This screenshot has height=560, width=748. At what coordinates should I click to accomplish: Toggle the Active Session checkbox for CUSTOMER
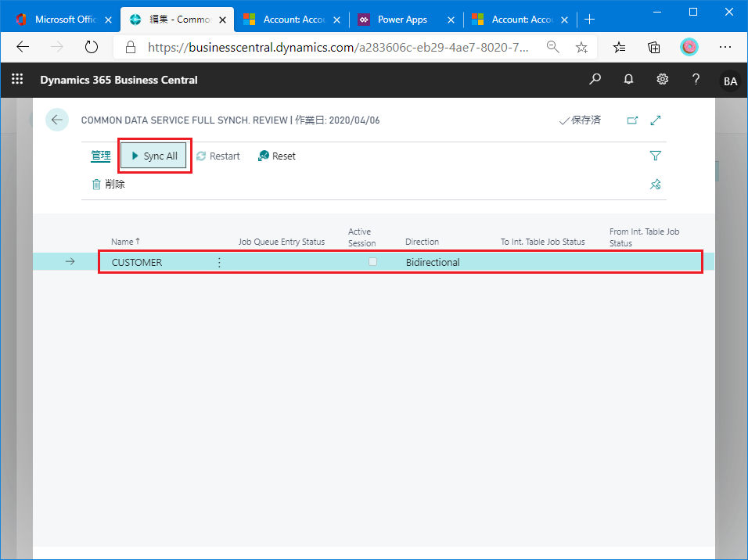372,262
